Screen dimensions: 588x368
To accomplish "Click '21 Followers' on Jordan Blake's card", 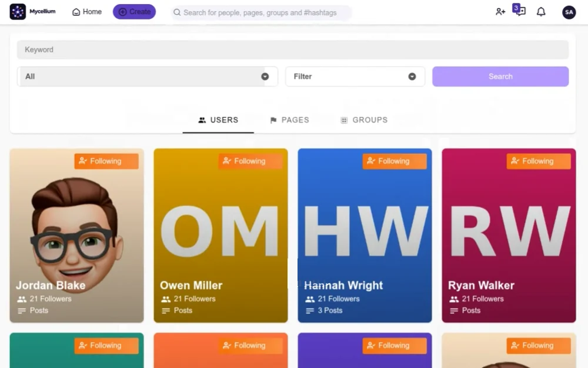I will (x=51, y=299).
